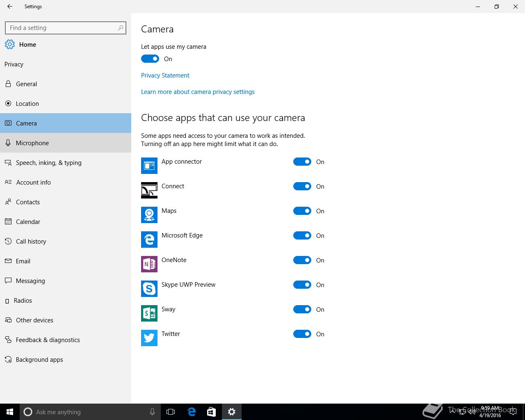Click the Home gear icon
Screen dimensions: 525x420
[x=10, y=45]
